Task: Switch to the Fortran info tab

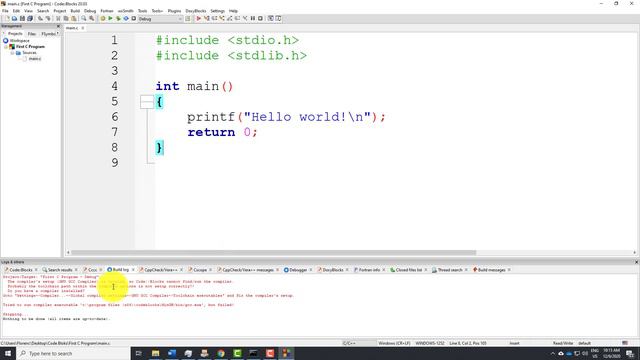Action: click(x=369, y=270)
